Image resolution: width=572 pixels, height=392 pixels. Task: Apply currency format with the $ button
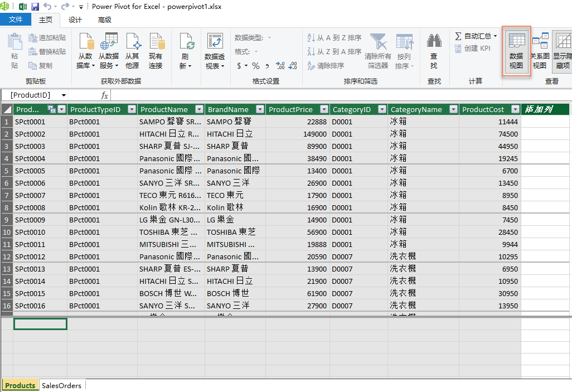[239, 66]
